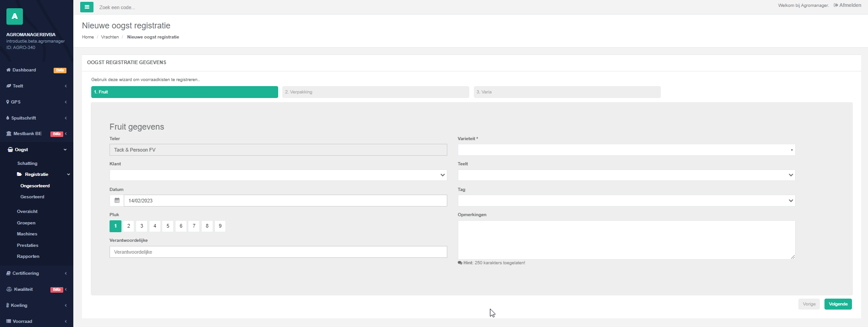The height and width of the screenshot is (327, 868).
Task: Open the Varieteit dropdown
Action: click(626, 150)
